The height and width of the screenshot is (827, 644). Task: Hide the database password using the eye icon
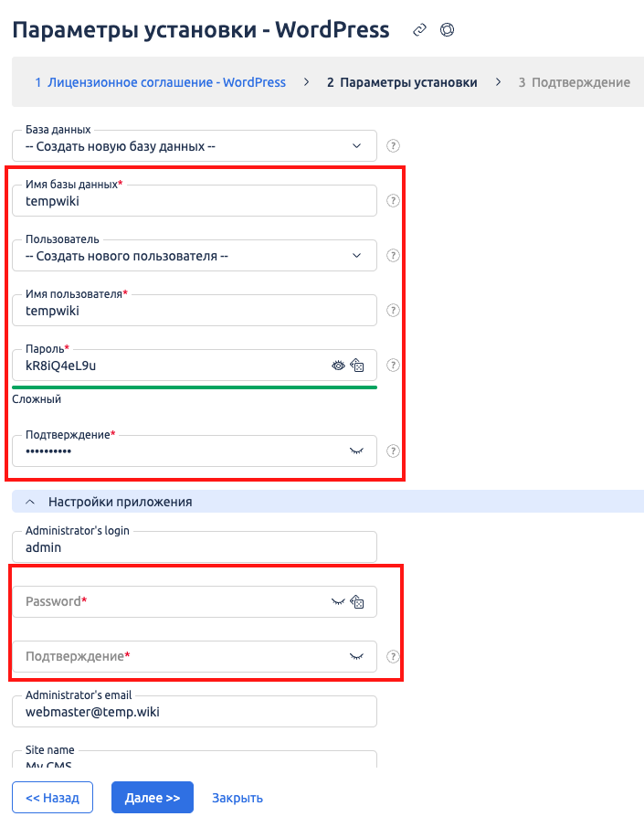339,366
